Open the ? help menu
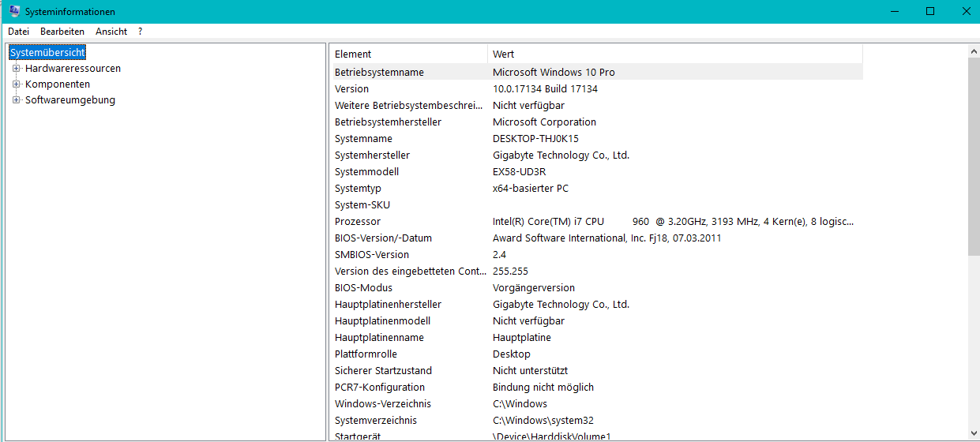980x442 pixels. [140, 32]
